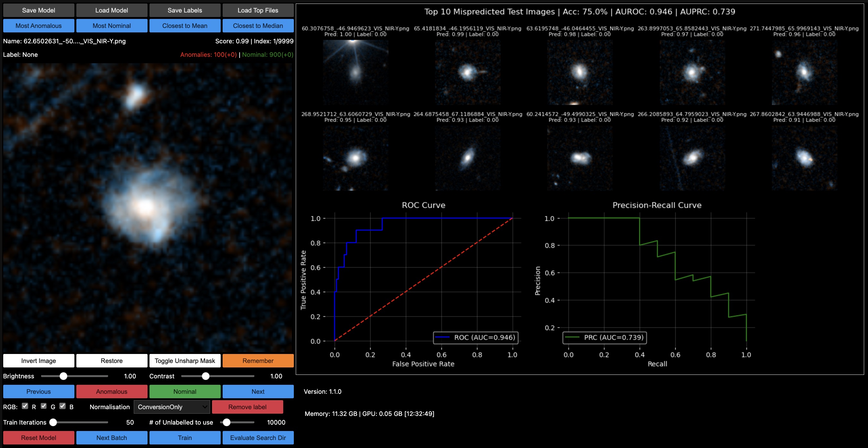Screen dimensions: 868x448
Task: Toggle the G channel checkbox
Action: 44,406
